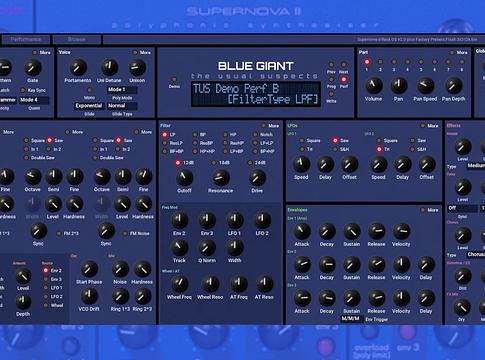Image resolution: width=485 pixels, height=360 pixels.
Task: Select the LP+BP filter type
Action: [225, 151]
